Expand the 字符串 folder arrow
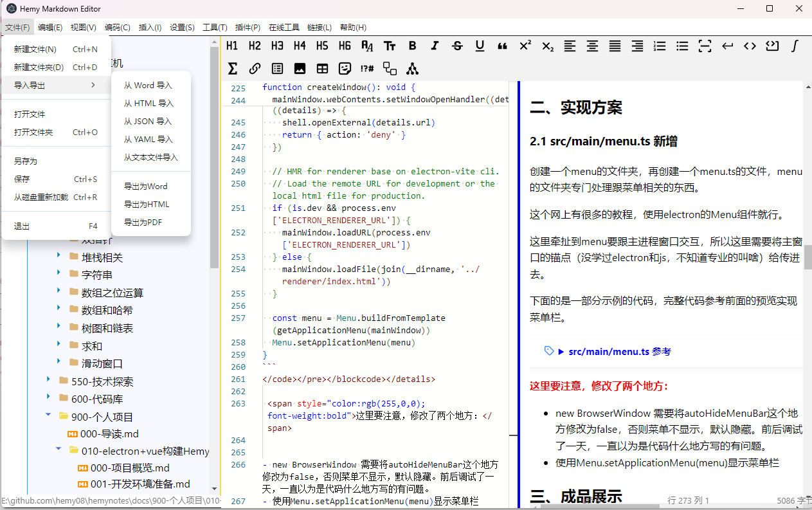Viewport: 812px width, 510px height. tap(59, 274)
